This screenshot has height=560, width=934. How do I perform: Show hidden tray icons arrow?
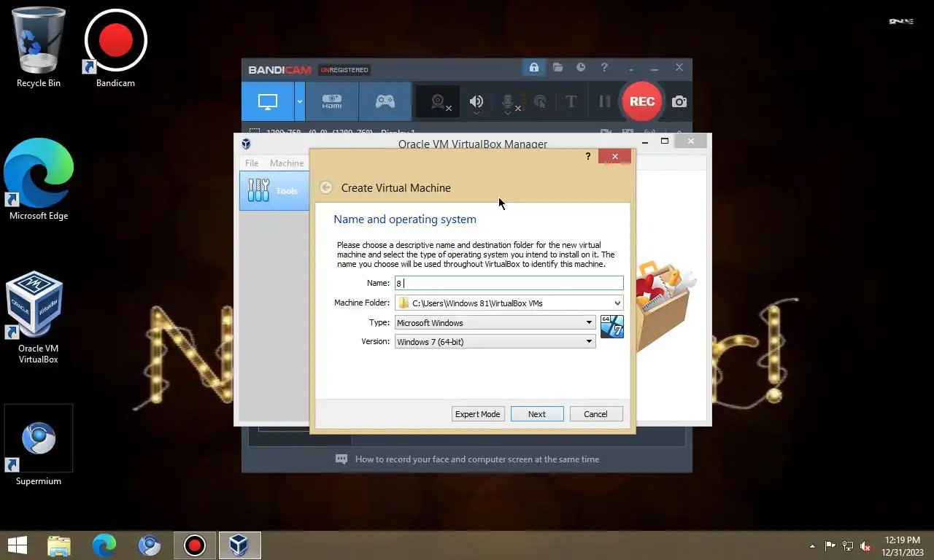813,546
